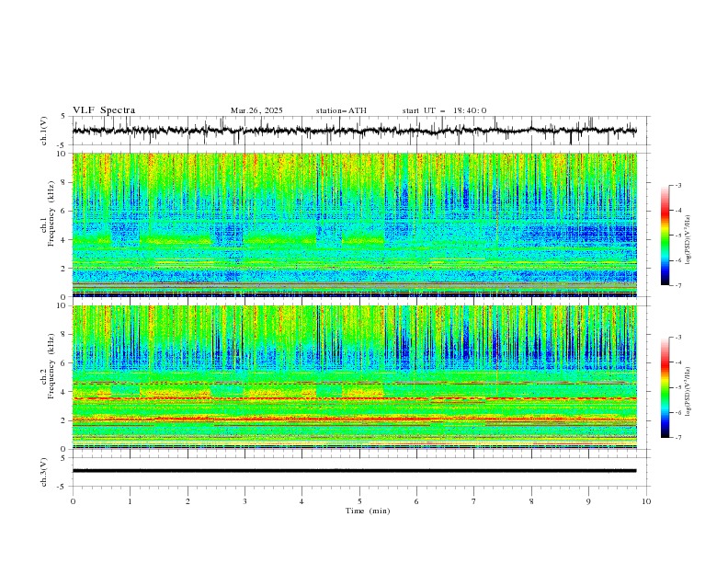The height and width of the screenshot is (563, 728).
Task: Click time axis tick label "2"
Action: tap(188, 501)
